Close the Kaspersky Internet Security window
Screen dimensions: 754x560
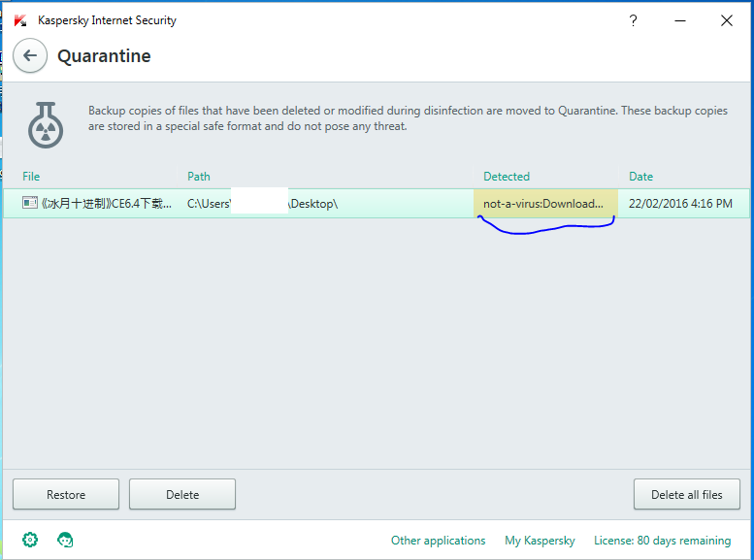(727, 20)
